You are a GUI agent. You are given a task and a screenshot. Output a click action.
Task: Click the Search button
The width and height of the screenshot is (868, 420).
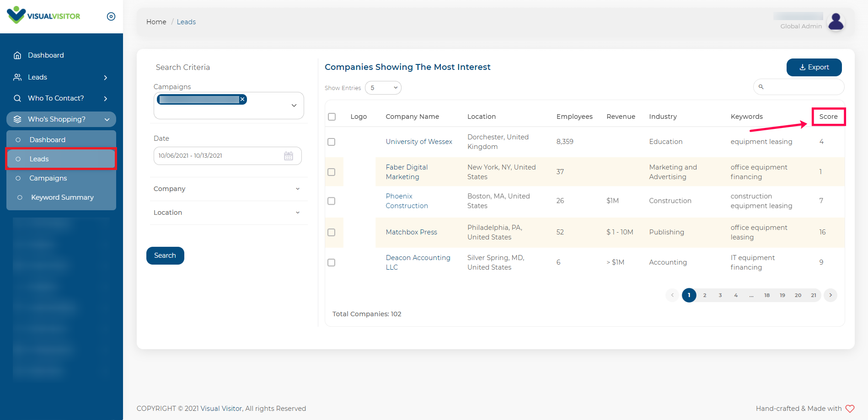165,255
